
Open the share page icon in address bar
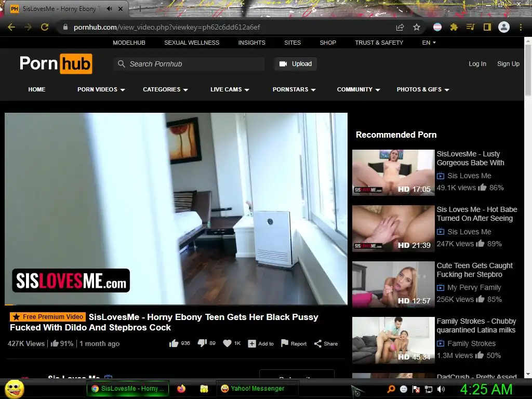pos(400,27)
